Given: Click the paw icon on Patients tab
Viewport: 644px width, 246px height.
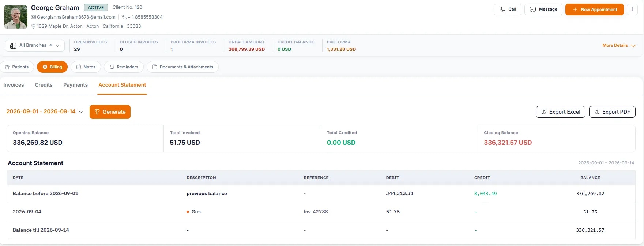Looking at the screenshot, I should click(x=7, y=67).
